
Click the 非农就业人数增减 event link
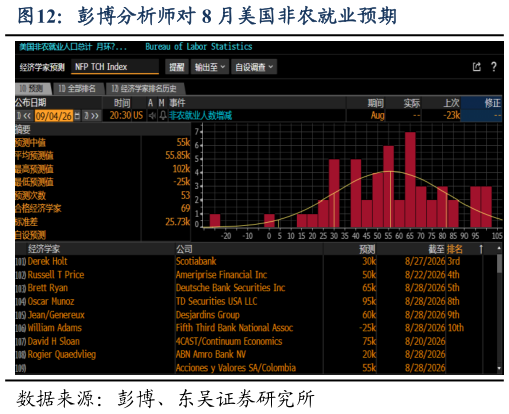200,116
